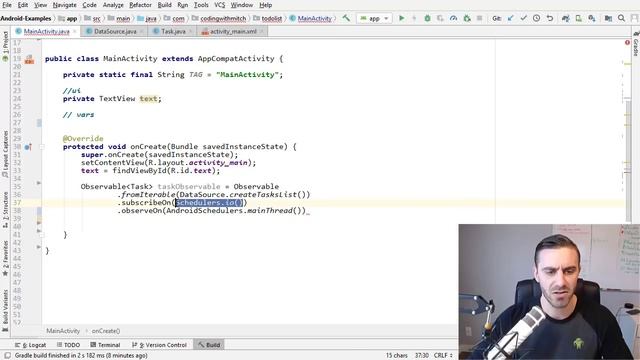Open the Build tool window
This screenshot has width=640, height=360.
(209, 345)
